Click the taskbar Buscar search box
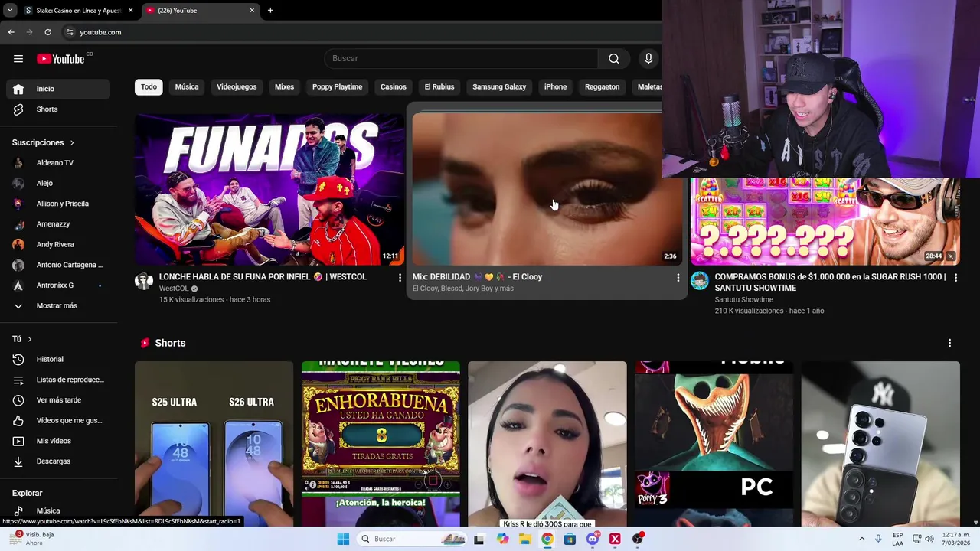This screenshot has height=551, width=980. pyautogui.click(x=413, y=539)
